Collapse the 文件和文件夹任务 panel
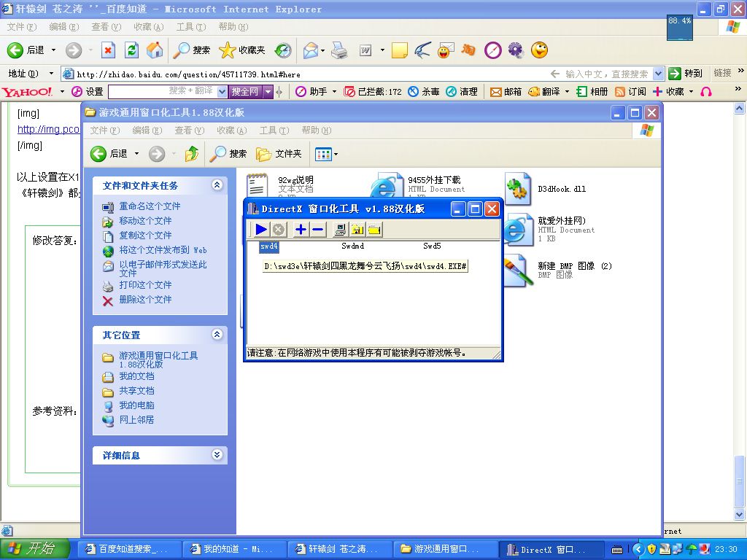Viewport: 747px width, 560px height. coord(217,185)
